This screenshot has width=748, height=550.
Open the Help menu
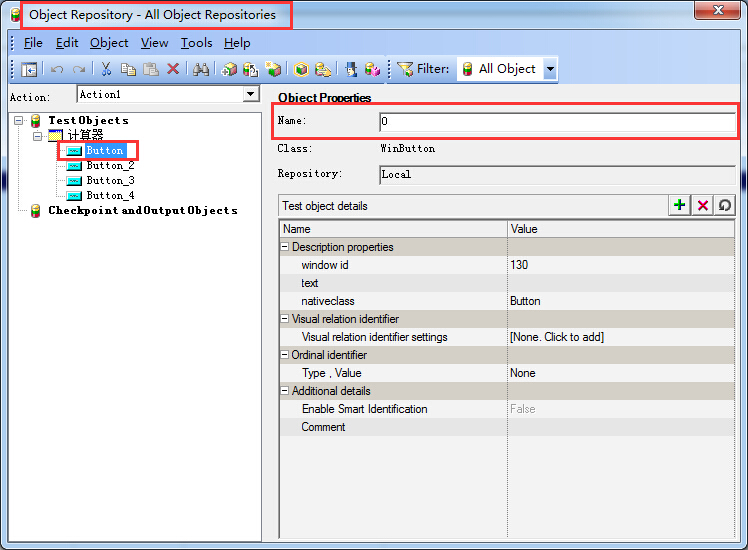(x=237, y=43)
